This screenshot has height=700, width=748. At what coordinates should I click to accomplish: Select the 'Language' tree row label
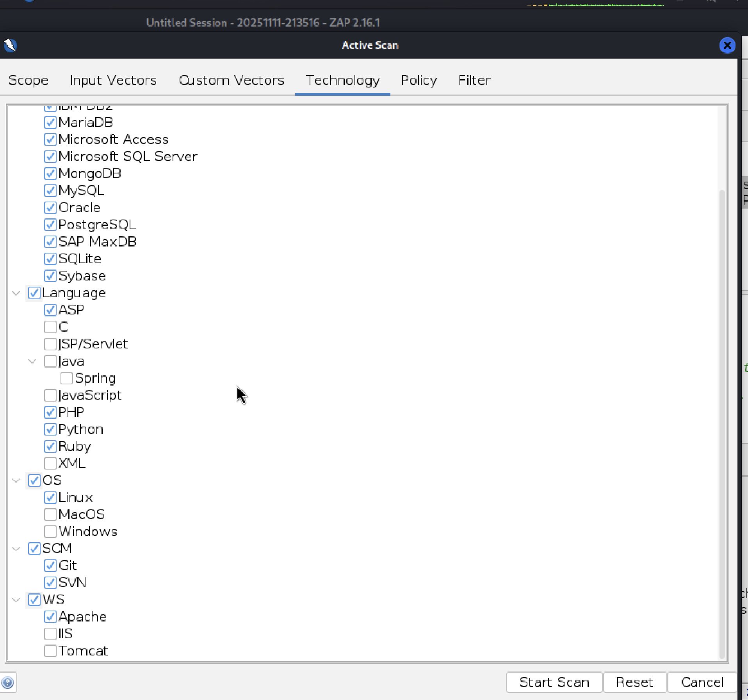pos(74,293)
